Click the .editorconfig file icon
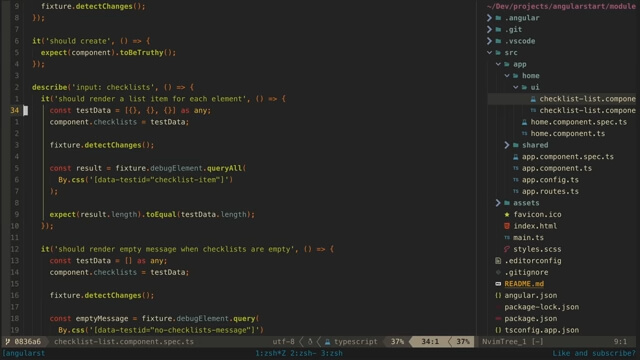Image resolution: width=640 pixels, height=360 pixels. pos(498,260)
